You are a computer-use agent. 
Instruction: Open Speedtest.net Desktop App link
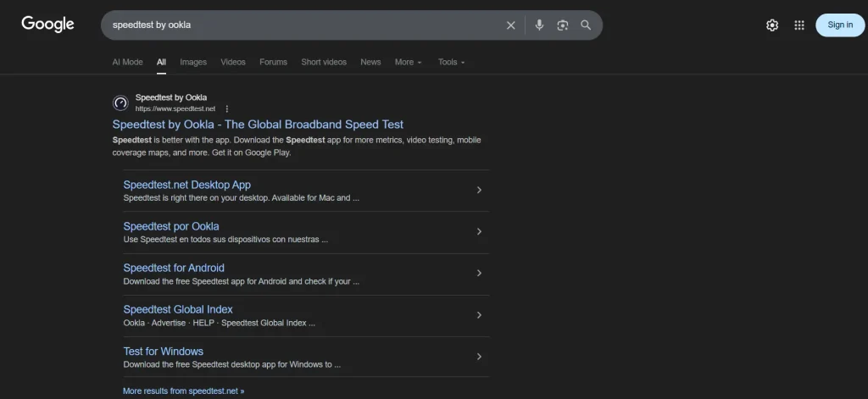187,185
